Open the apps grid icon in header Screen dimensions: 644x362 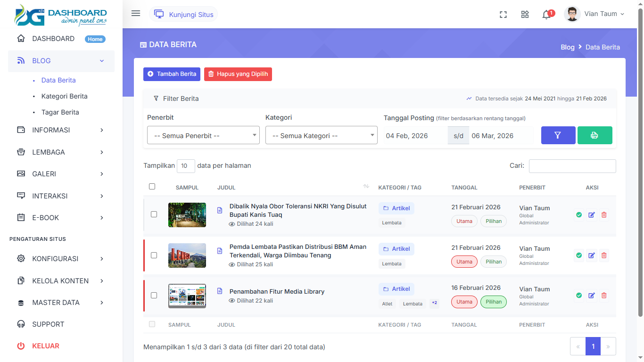click(525, 15)
